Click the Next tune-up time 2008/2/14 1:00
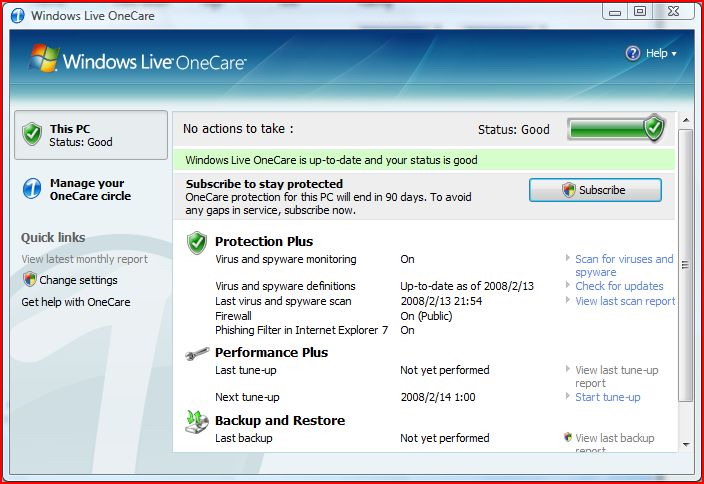 438,397
